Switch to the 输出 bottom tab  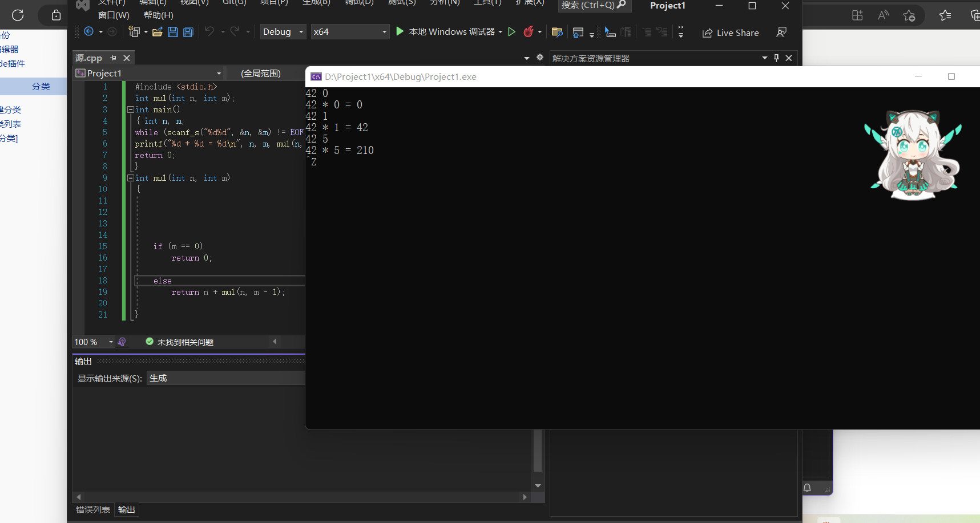click(x=127, y=510)
